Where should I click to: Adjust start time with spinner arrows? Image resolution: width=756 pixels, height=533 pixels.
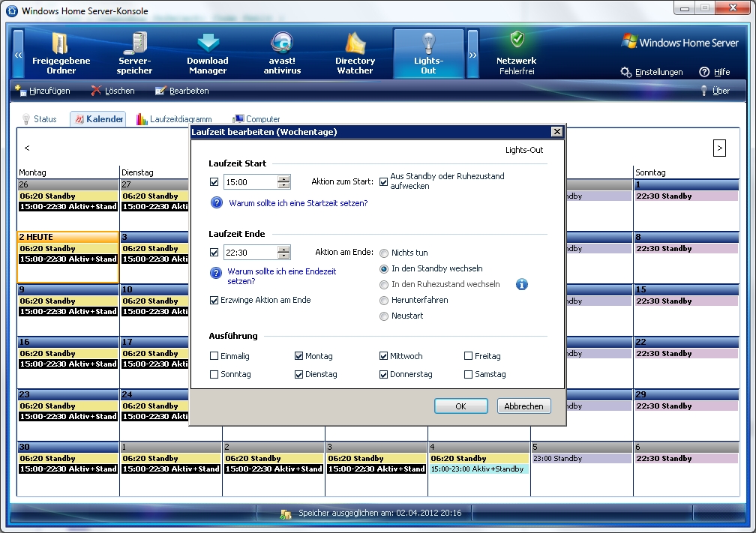point(284,182)
